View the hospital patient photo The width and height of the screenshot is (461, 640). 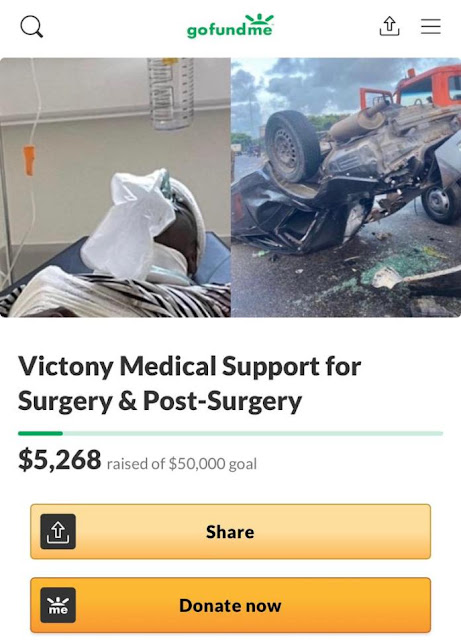click(x=115, y=187)
